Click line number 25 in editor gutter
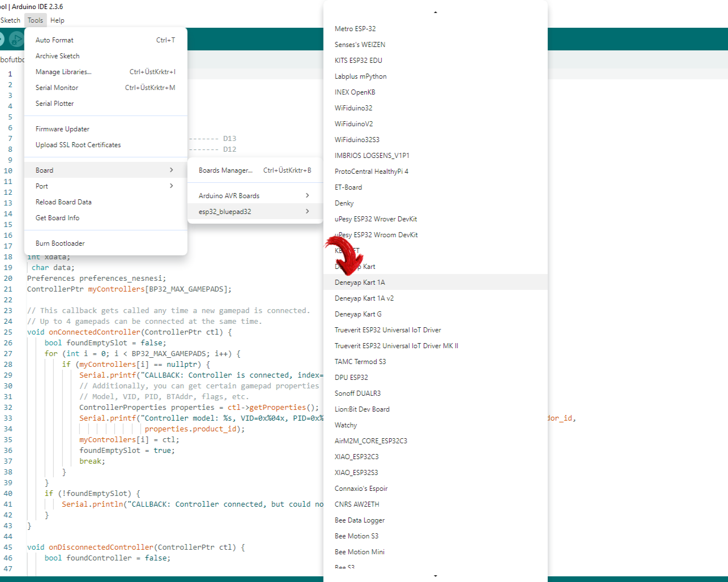Image resolution: width=728 pixels, height=582 pixels. [8, 332]
